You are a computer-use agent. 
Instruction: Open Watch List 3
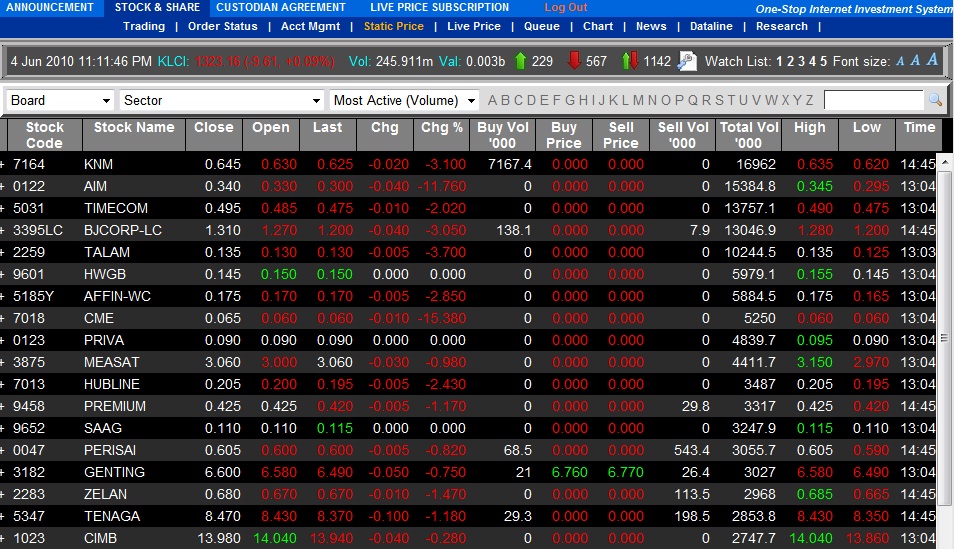coord(801,61)
